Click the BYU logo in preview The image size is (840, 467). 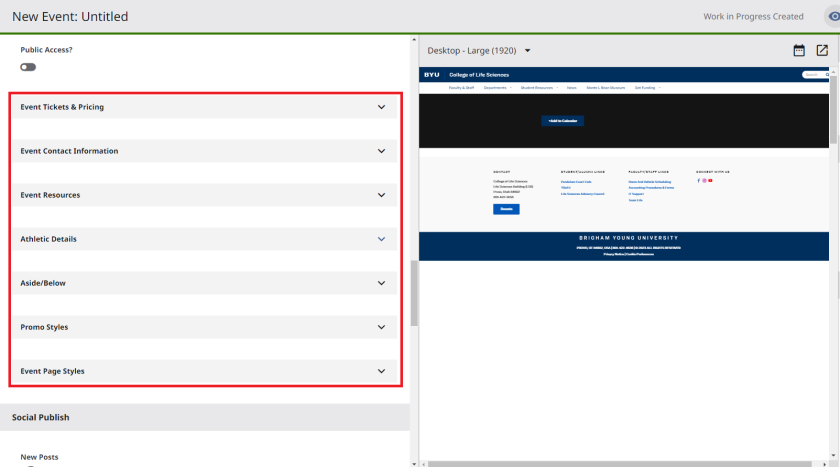[x=431, y=75]
